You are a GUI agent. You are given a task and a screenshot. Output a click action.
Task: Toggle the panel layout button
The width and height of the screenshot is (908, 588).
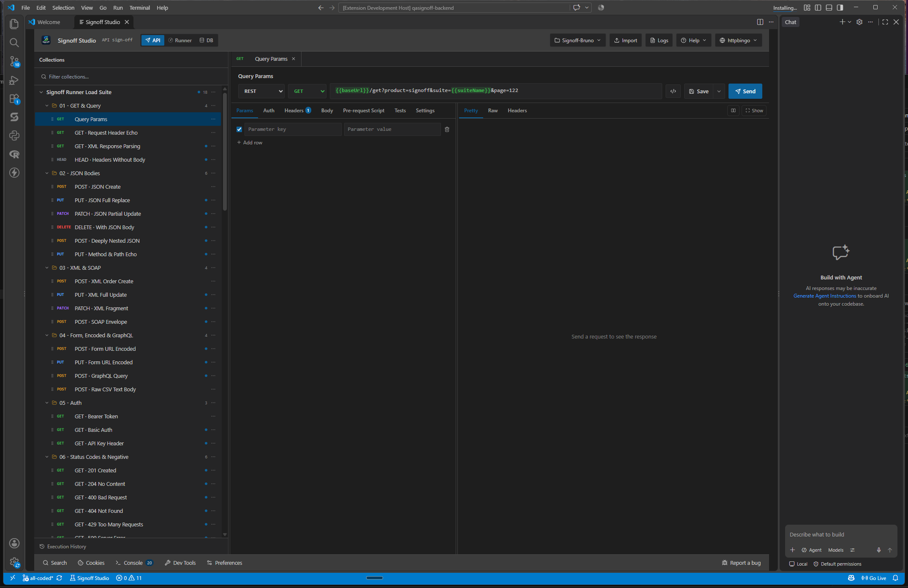click(x=829, y=8)
